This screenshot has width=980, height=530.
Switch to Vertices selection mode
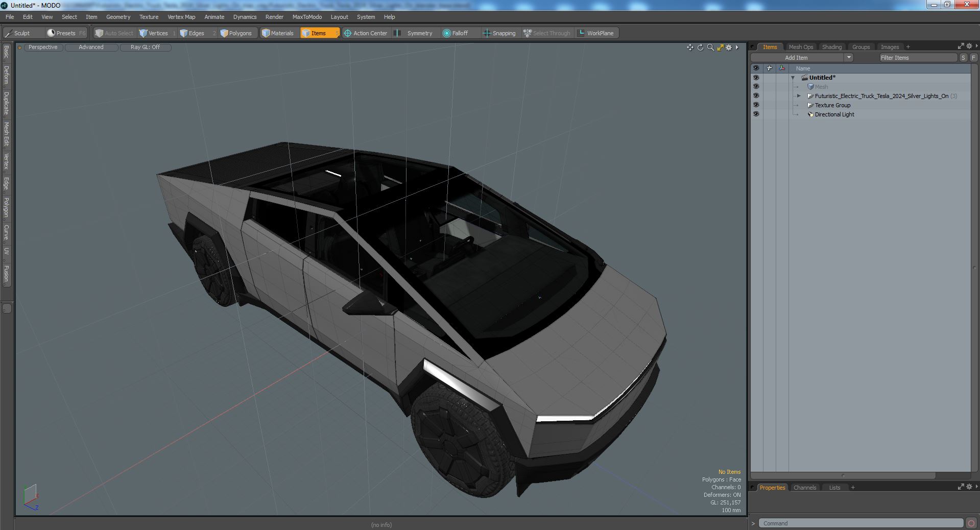(x=157, y=33)
